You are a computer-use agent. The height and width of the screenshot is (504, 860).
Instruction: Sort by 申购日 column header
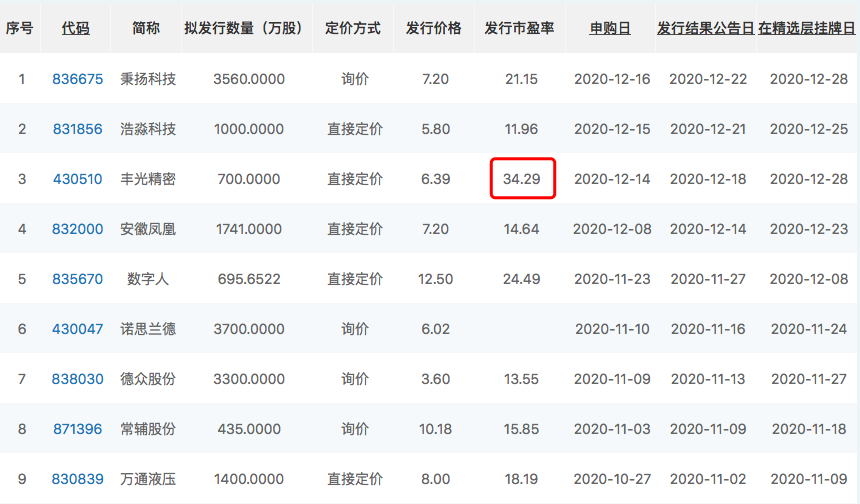(610, 28)
